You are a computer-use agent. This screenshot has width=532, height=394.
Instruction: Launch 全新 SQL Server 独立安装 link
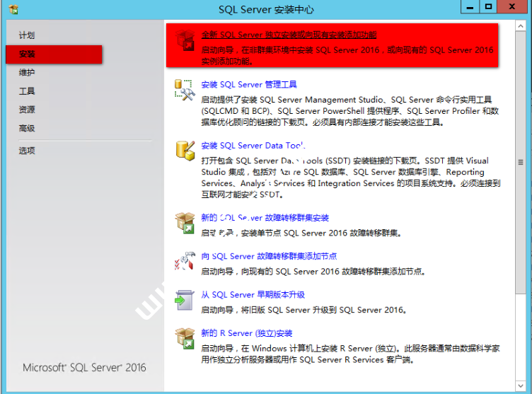click(289, 35)
